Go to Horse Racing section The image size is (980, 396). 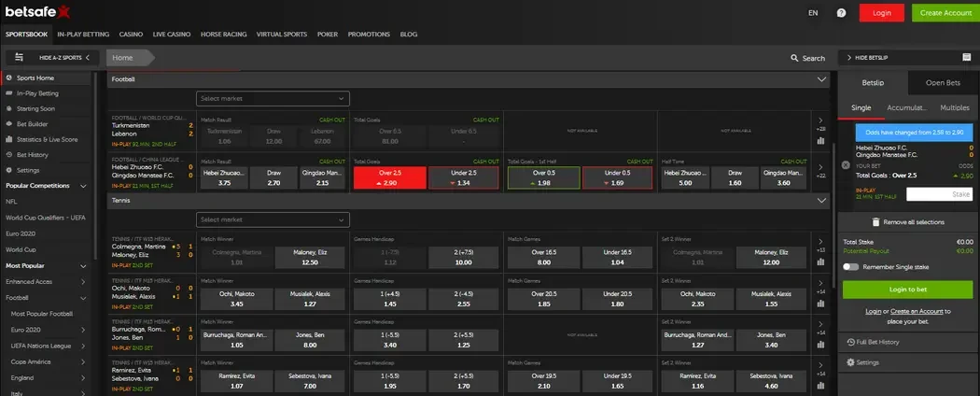(224, 35)
